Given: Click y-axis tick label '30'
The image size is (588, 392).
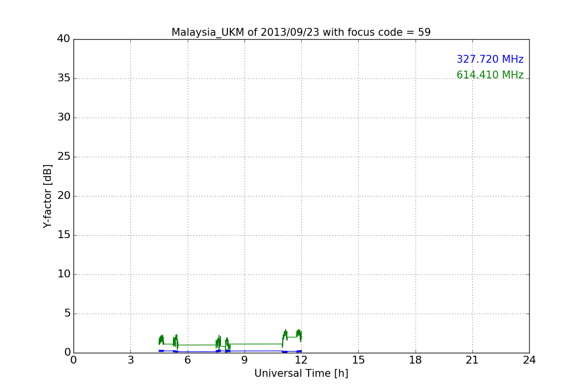Looking at the screenshot, I should coord(64,118).
